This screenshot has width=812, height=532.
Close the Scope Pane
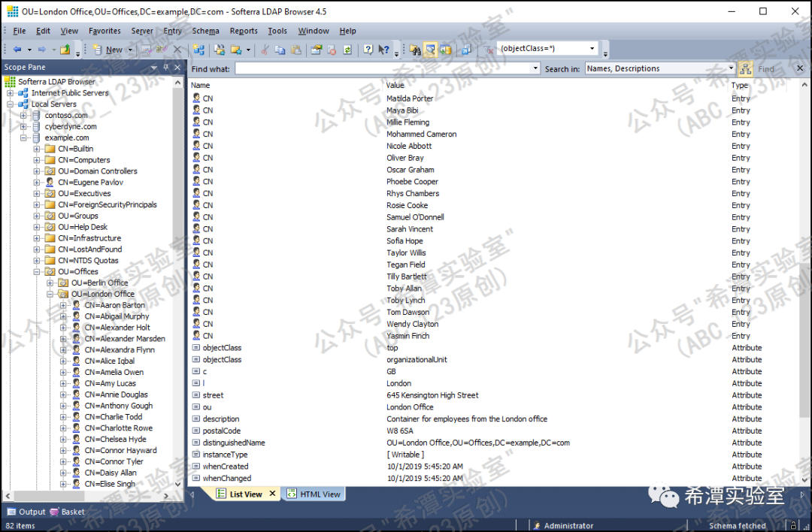(x=177, y=68)
